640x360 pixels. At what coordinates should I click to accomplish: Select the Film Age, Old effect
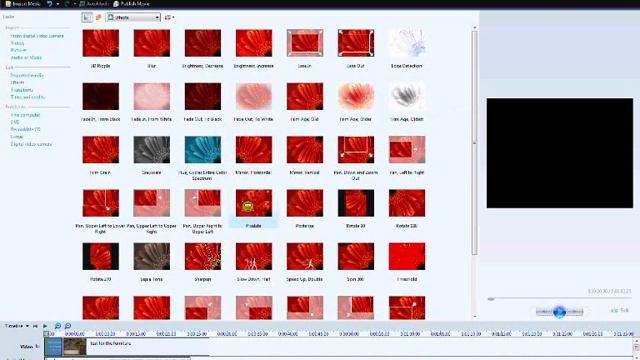click(x=304, y=96)
